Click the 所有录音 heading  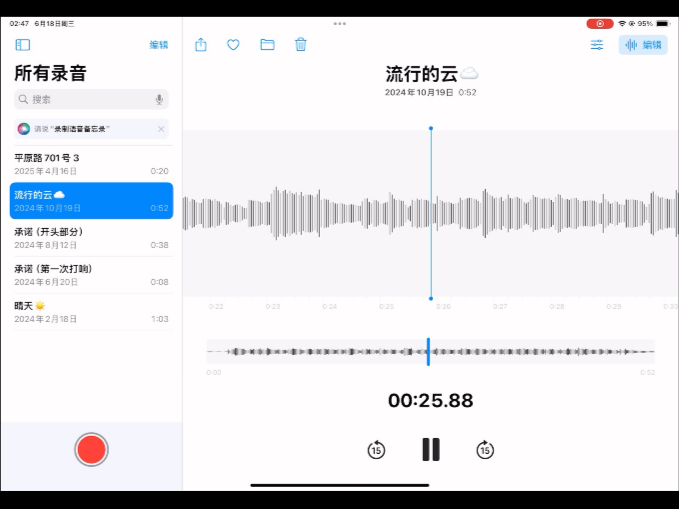(x=51, y=73)
